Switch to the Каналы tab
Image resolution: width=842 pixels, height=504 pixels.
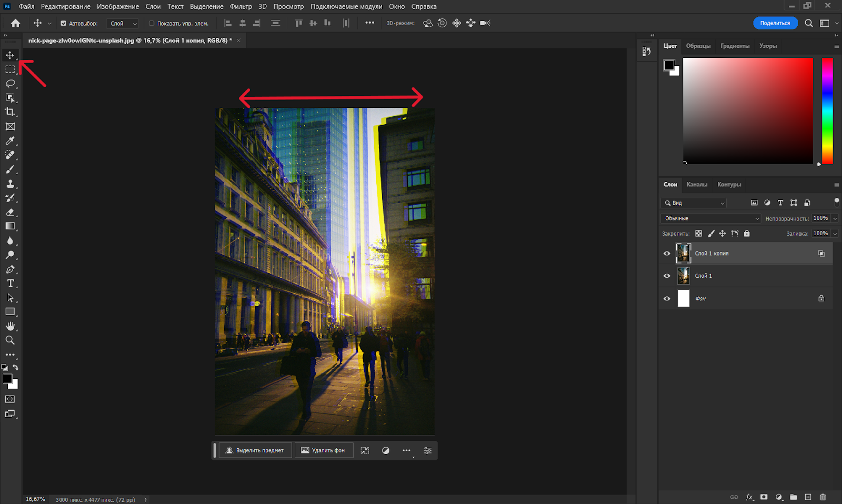tap(697, 185)
